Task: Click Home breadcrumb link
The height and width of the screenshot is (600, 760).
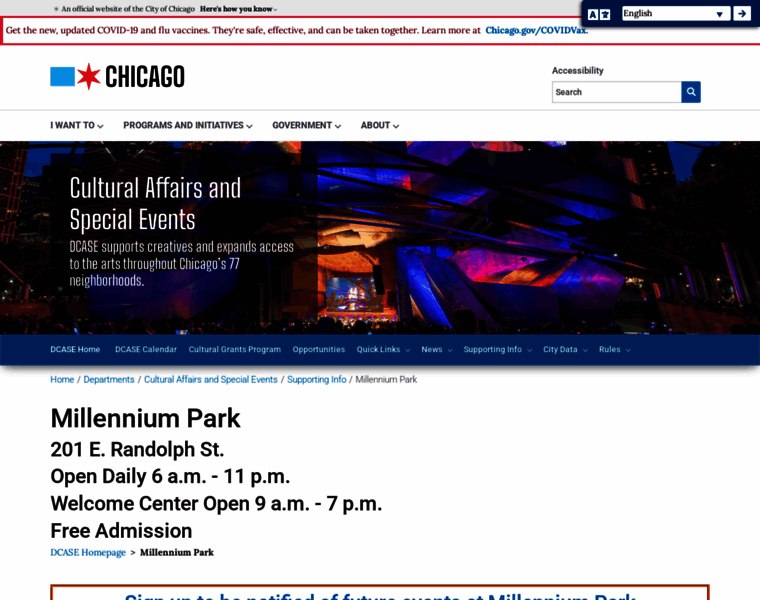Action: pos(62,379)
